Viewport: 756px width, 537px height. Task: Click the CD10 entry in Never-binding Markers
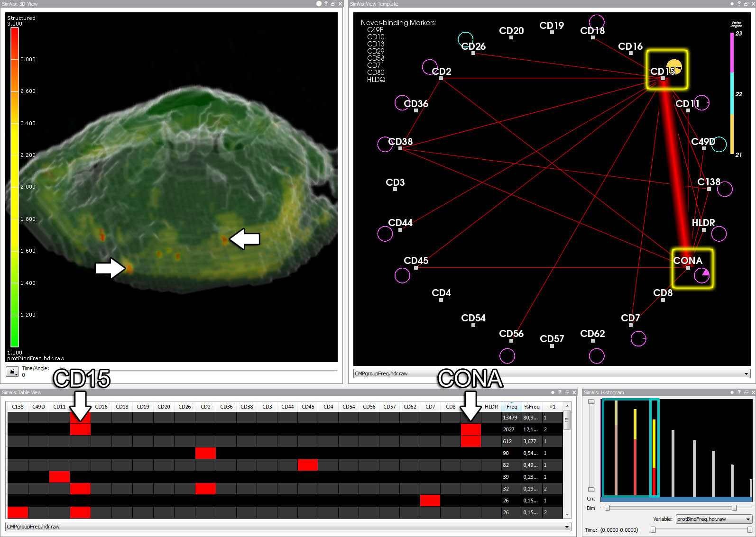point(376,37)
